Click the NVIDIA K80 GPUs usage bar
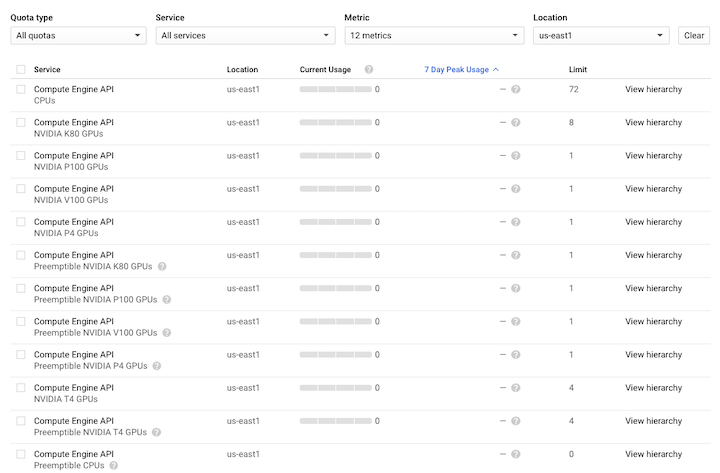 [x=336, y=123]
